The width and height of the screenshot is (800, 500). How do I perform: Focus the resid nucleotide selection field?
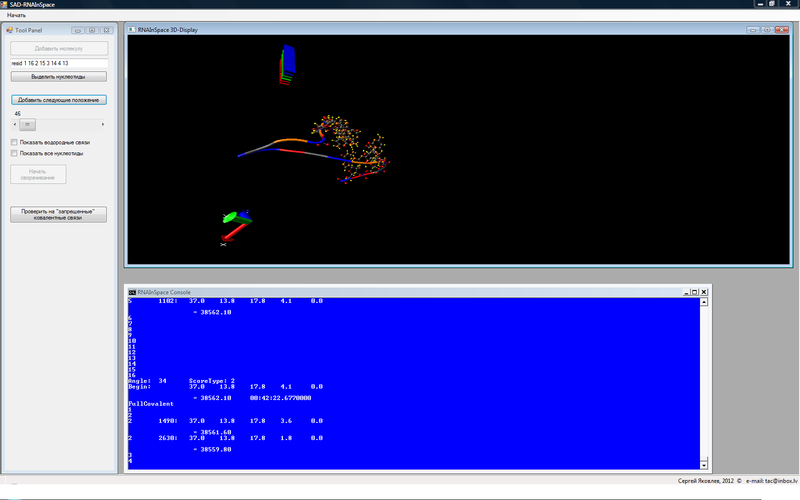[59, 63]
